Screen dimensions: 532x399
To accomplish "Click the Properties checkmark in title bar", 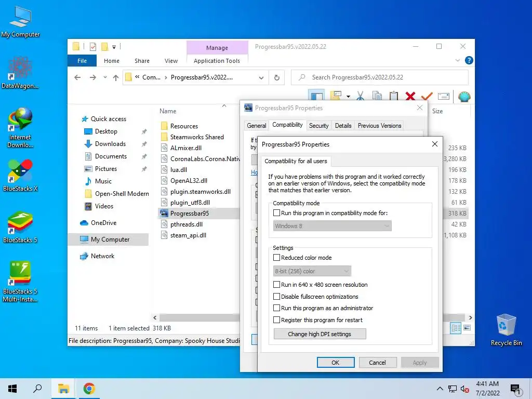I will pos(93,46).
